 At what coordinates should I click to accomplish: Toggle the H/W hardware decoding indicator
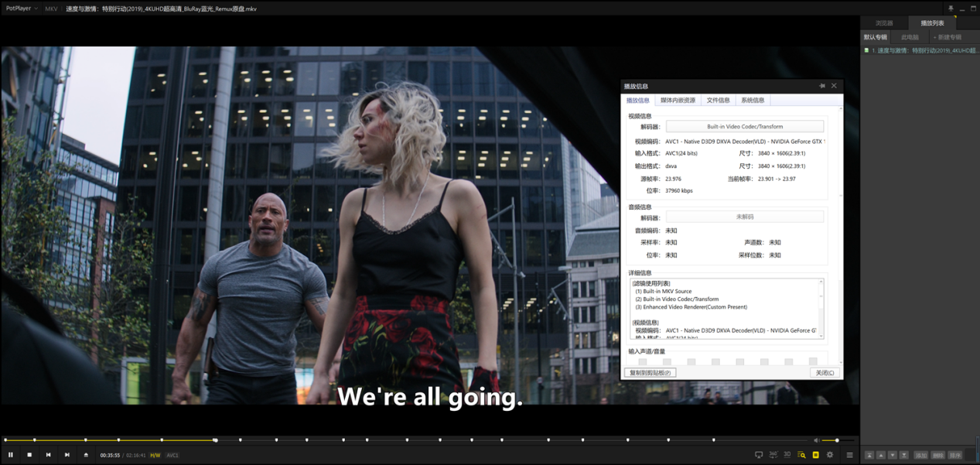click(x=155, y=455)
